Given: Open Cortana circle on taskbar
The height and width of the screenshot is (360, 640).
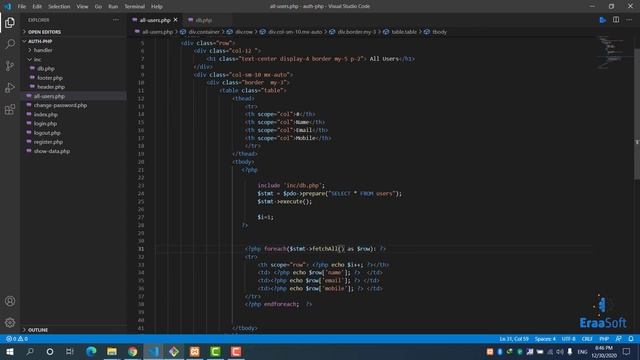Looking at the screenshot, I should [x=50, y=351].
